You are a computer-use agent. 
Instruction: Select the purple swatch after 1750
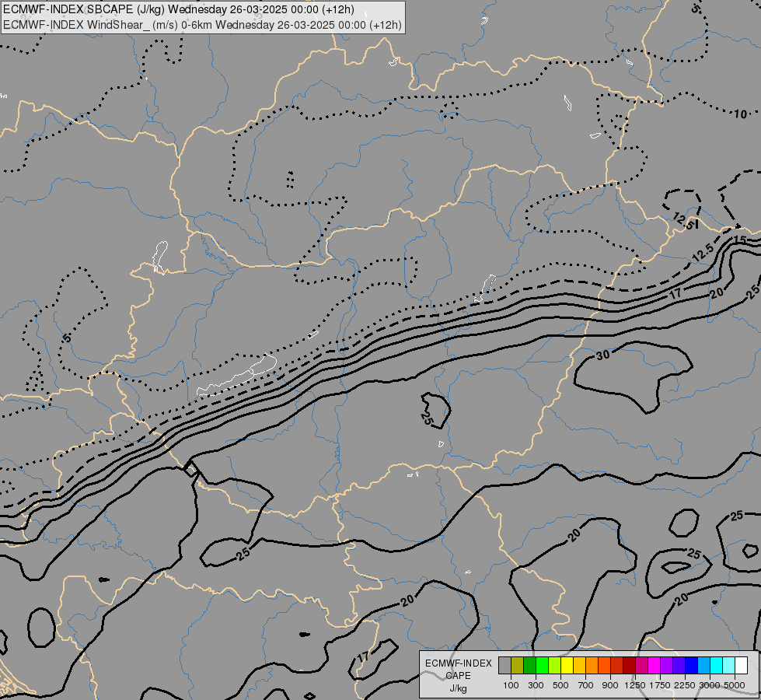click(x=667, y=666)
